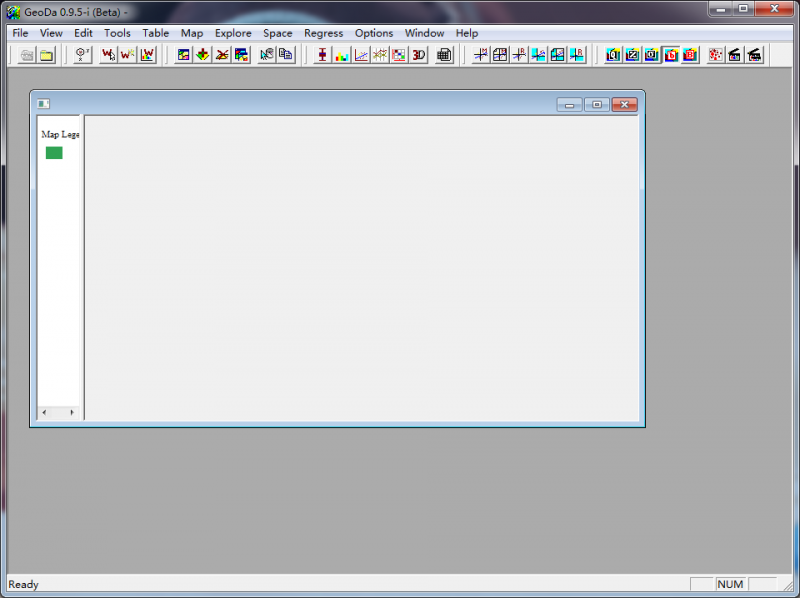Open the colorful histogram icon
The height and width of the screenshot is (598, 800).
pyautogui.click(x=341, y=55)
